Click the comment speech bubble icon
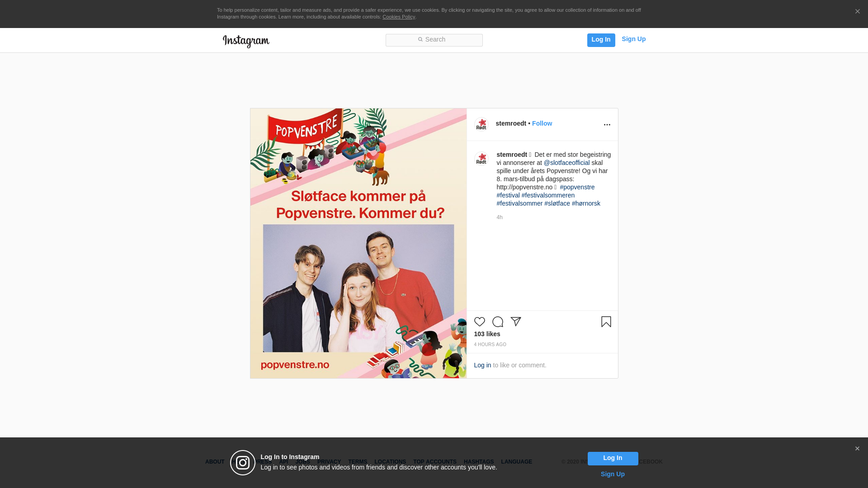Screen dimensions: 868x488 [497, 322]
